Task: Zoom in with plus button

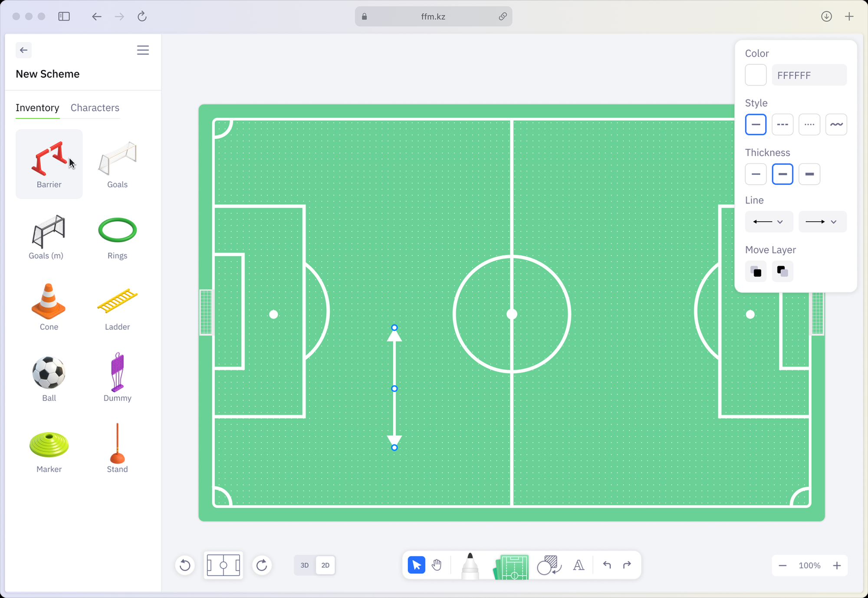Action: (837, 565)
